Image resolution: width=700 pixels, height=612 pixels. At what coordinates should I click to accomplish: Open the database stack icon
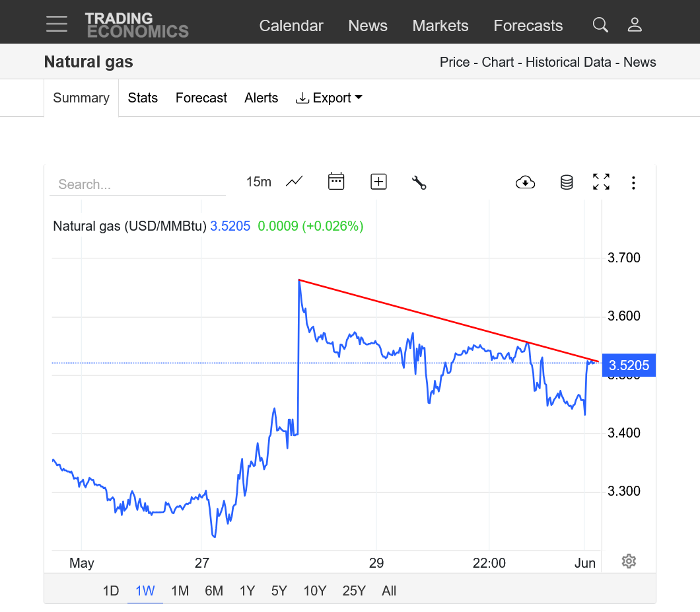click(567, 182)
